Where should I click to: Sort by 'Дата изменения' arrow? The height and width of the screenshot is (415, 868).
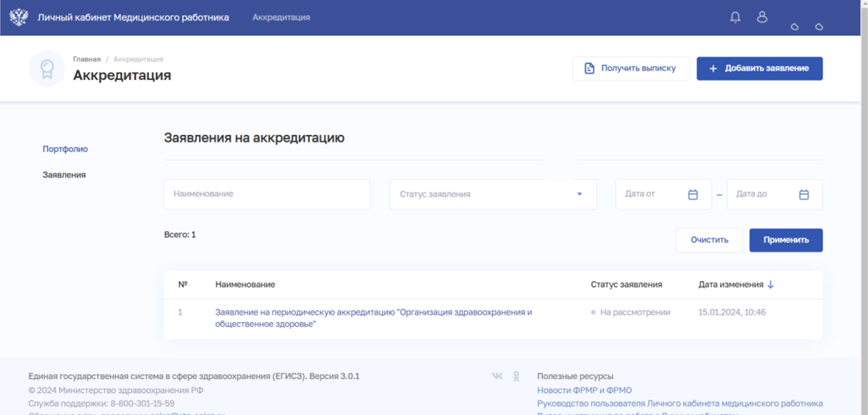pyautogui.click(x=771, y=285)
